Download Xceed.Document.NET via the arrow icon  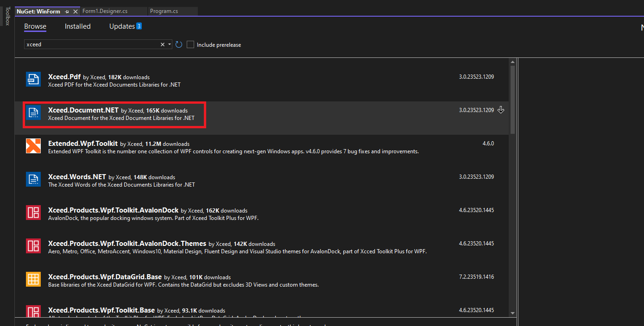[501, 110]
